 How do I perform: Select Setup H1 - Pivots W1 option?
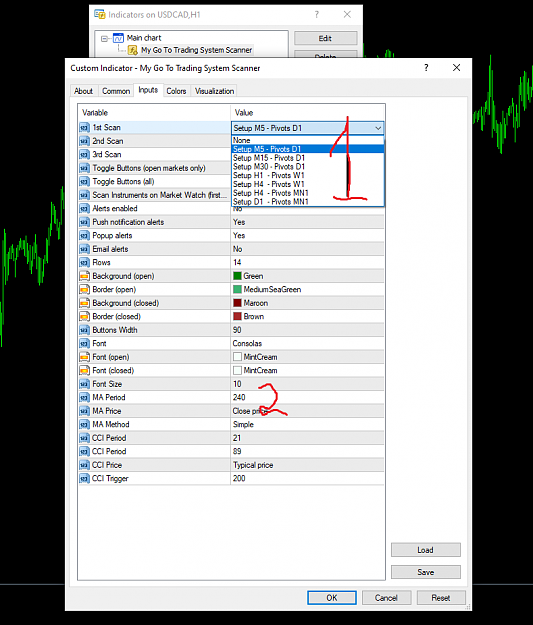pos(308,175)
